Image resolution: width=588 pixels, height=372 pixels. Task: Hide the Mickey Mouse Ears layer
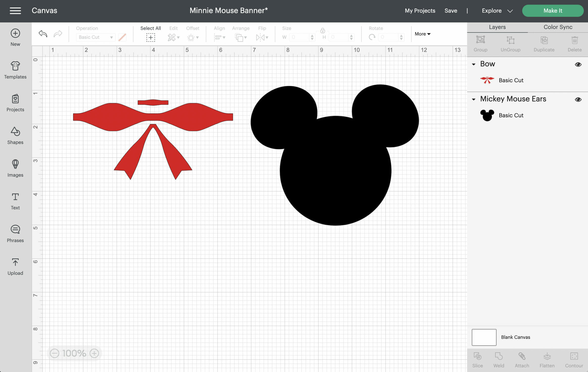(578, 99)
